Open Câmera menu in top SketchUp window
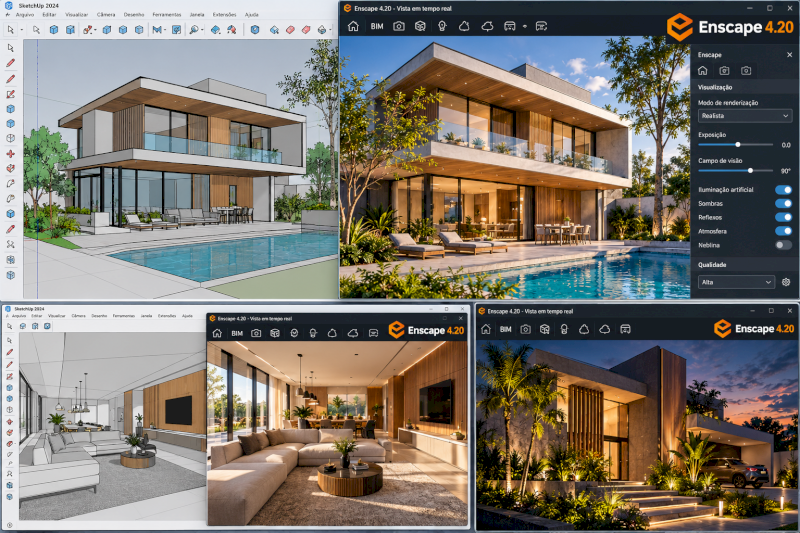The height and width of the screenshot is (533, 800). tap(106, 15)
